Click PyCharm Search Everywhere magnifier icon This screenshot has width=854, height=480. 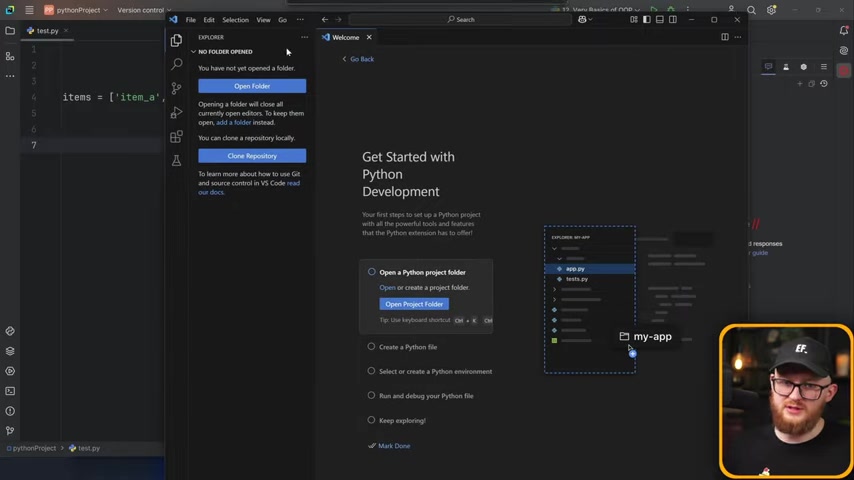pos(751,10)
